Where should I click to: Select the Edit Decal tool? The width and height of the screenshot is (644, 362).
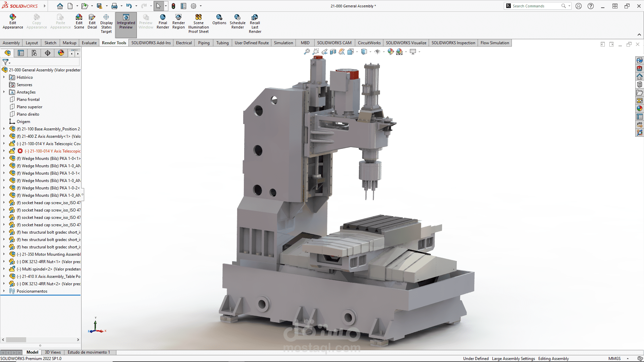pos(92,21)
